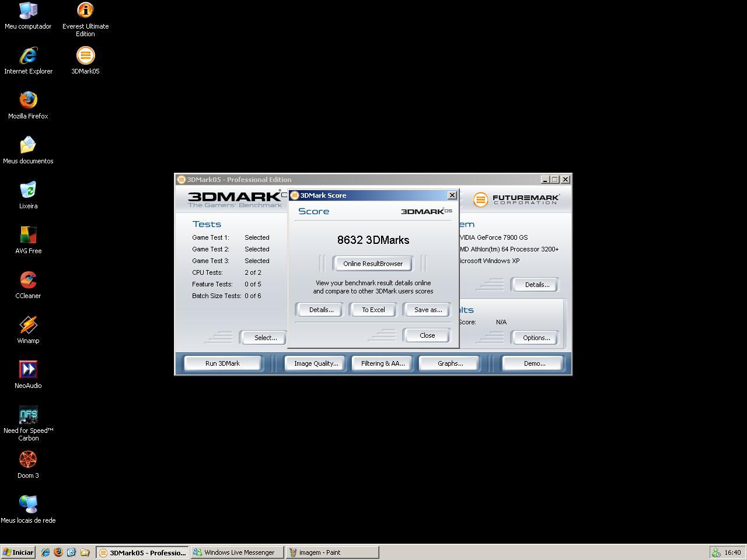Click the GeForce 7900 GS text
747x560 pixels.
(x=494, y=237)
